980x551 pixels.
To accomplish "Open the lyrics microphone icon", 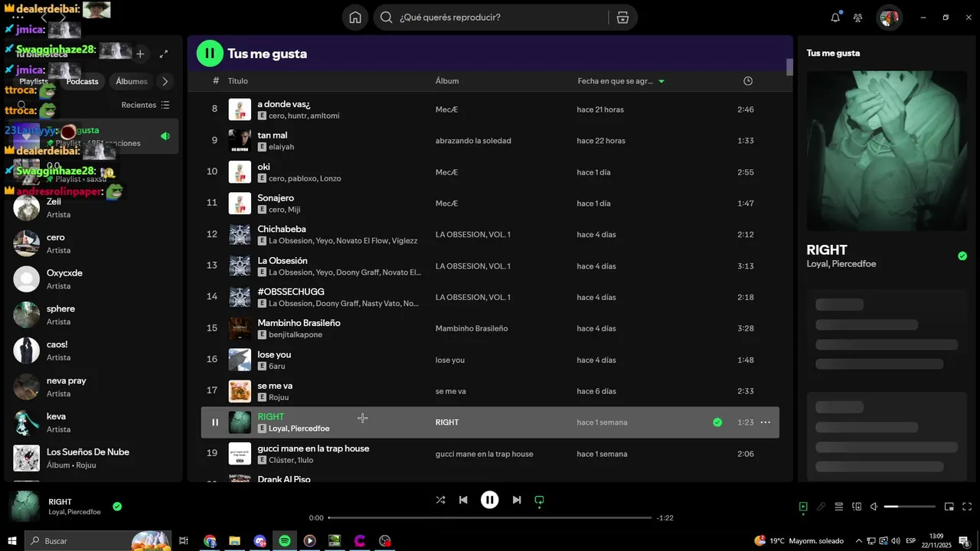I will 821,507.
